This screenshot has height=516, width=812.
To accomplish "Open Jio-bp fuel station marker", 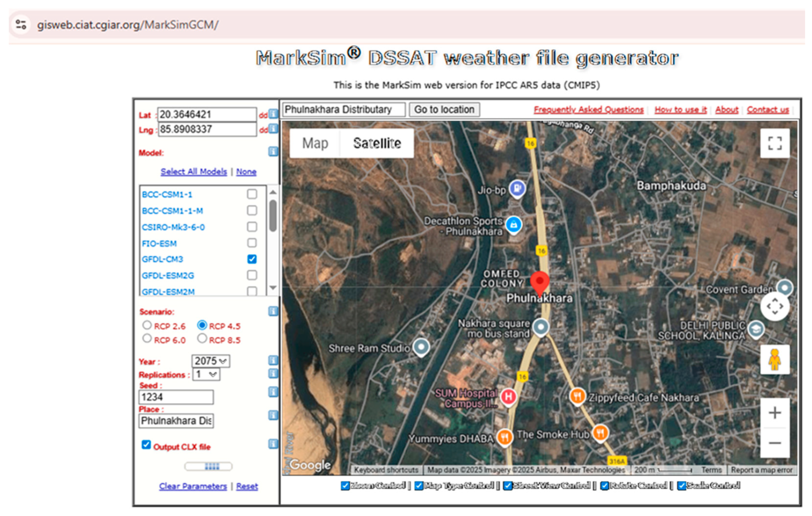I will (517, 189).
